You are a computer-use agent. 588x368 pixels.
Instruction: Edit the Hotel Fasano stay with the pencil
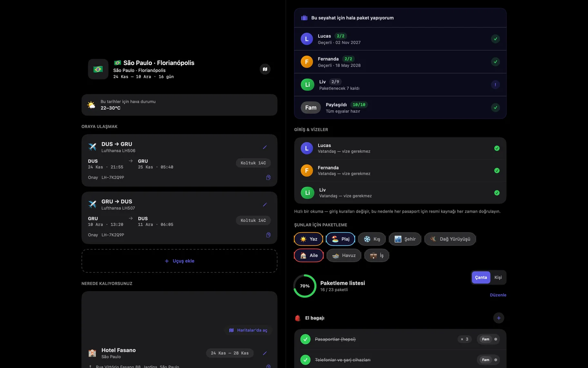pos(265,353)
